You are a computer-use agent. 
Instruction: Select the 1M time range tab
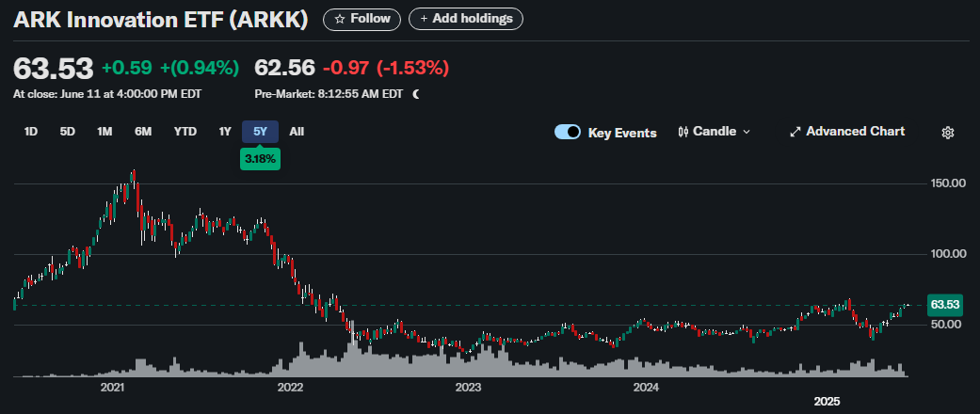[x=104, y=132]
